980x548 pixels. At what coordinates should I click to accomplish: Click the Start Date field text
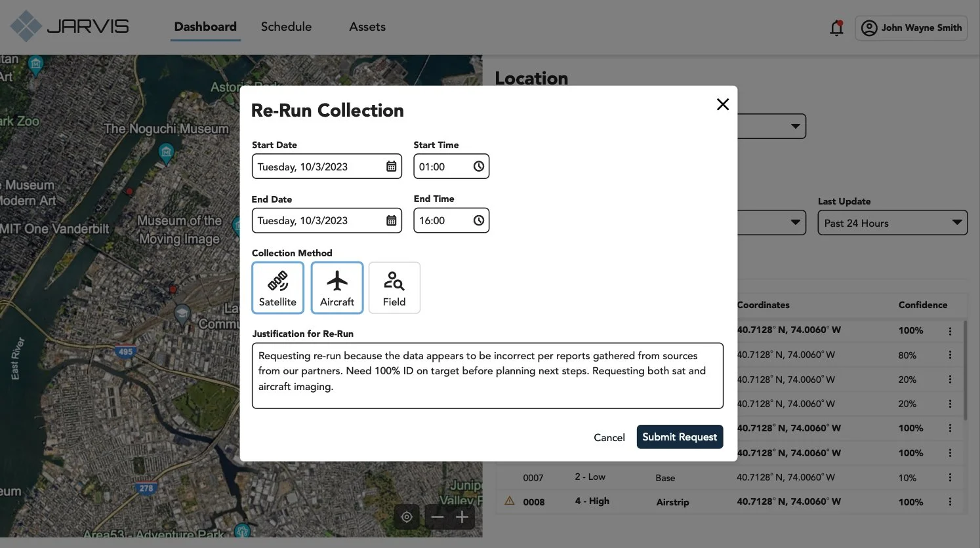pyautogui.click(x=302, y=166)
